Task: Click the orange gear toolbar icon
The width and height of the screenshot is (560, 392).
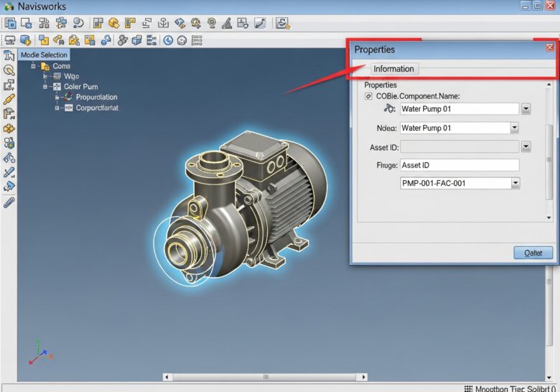Action: click(x=113, y=23)
